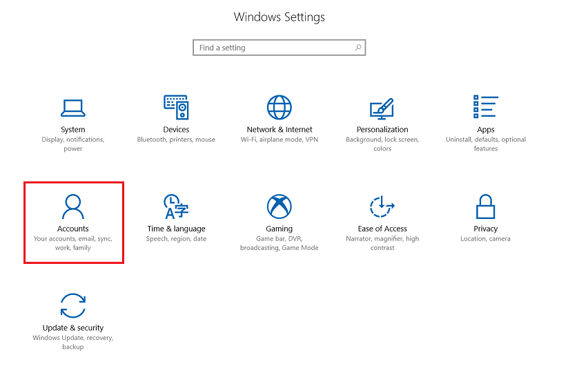Click the Update & security label
Image resolution: width=588 pixels, height=373 pixels.
click(73, 328)
